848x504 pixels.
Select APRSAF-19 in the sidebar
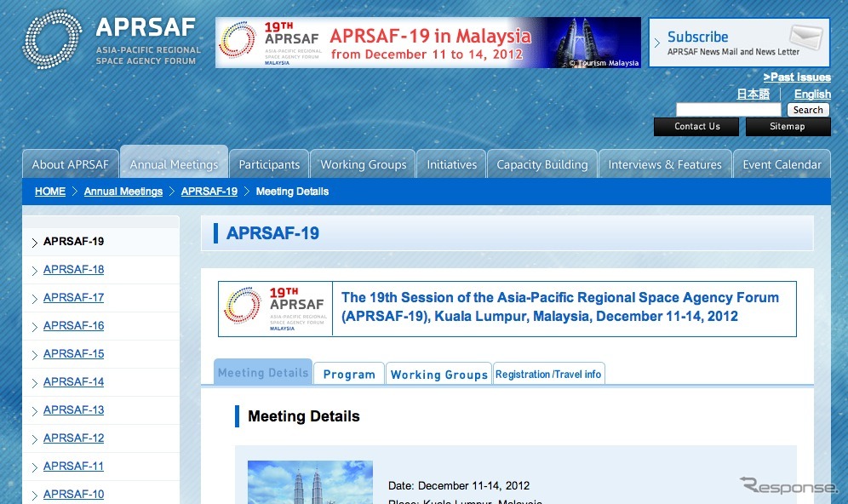[73, 241]
